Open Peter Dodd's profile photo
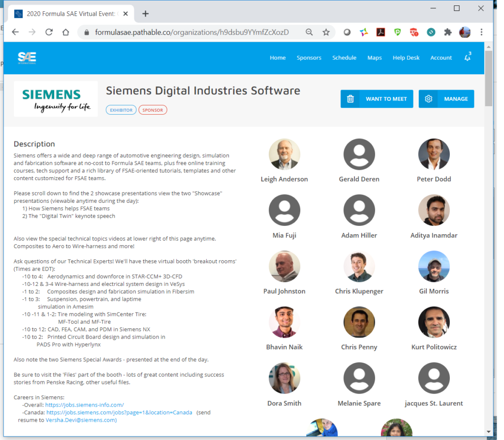This screenshot has height=440, width=504. [x=434, y=154]
